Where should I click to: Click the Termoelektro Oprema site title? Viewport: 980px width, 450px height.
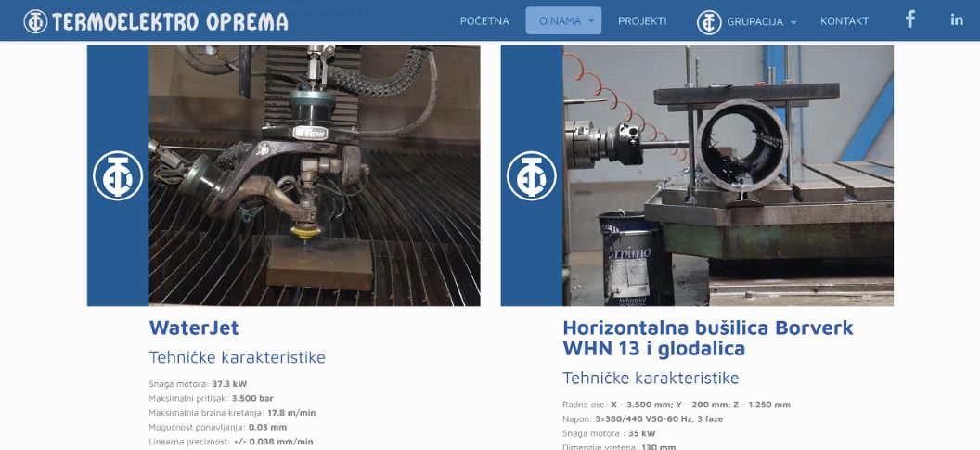tap(170, 21)
